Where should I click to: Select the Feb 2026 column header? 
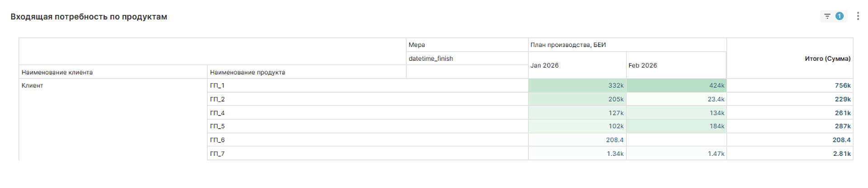coord(642,65)
